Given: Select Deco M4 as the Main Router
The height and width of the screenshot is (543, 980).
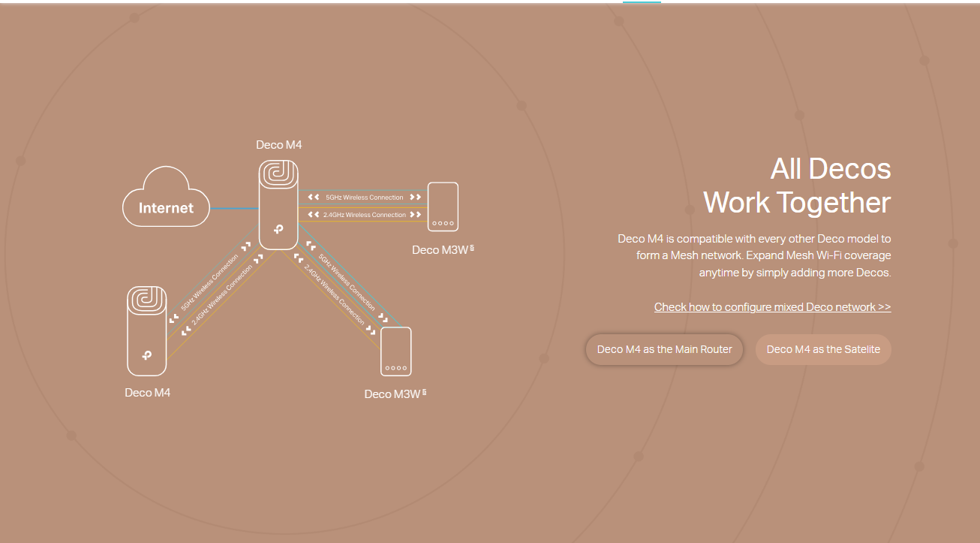Looking at the screenshot, I should [x=664, y=349].
